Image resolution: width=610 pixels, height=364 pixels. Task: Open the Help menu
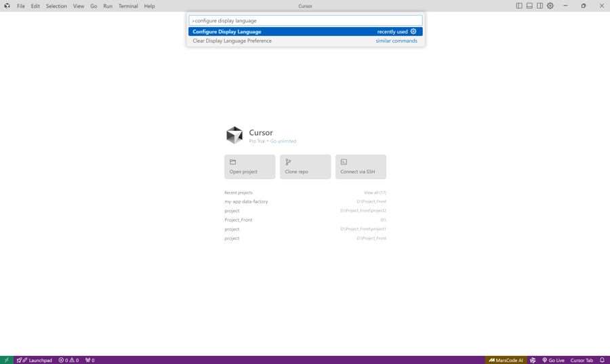pyautogui.click(x=149, y=6)
